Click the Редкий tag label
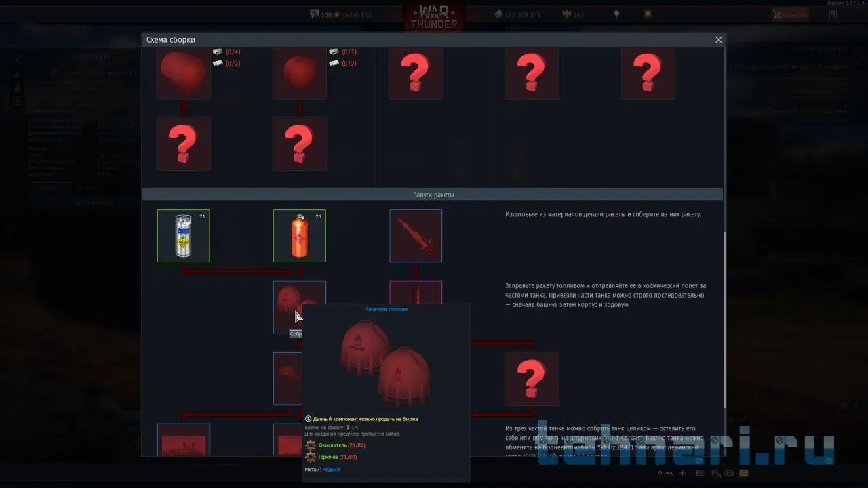The width and height of the screenshot is (868, 488). coord(331,469)
